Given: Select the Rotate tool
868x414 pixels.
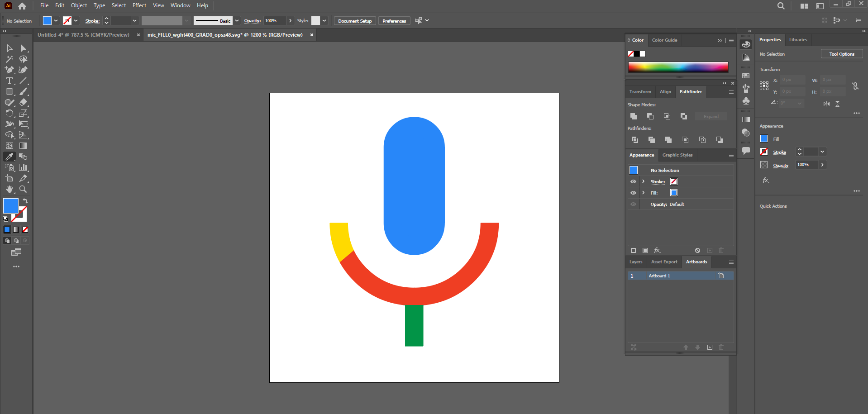Looking at the screenshot, I should click(9, 113).
